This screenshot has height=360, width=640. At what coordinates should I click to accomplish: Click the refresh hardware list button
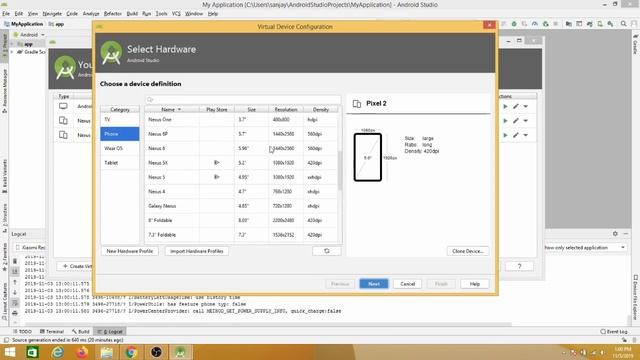(x=327, y=251)
